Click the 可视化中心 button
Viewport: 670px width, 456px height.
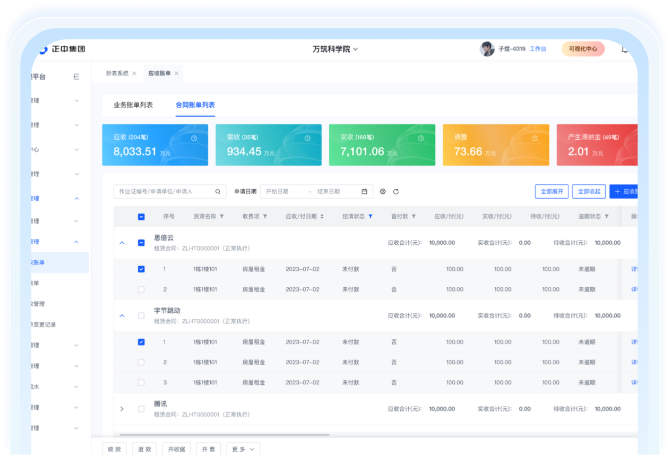coord(582,49)
